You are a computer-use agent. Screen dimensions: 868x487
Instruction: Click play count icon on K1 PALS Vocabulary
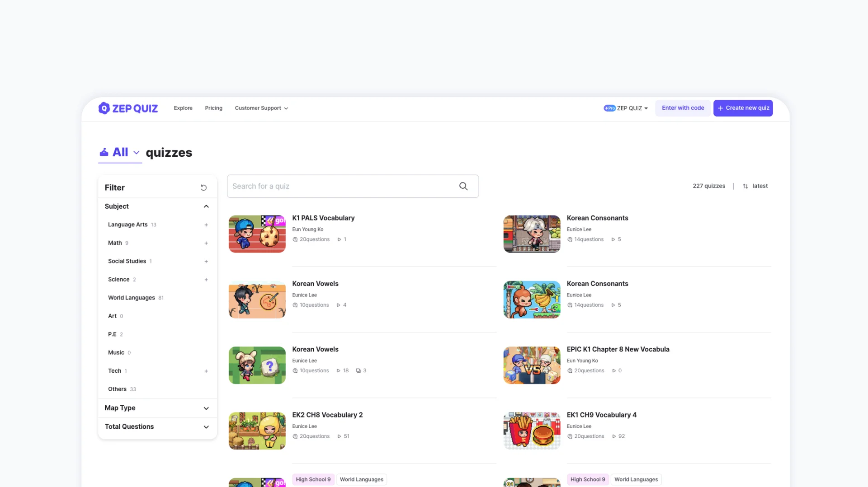coord(339,239)
